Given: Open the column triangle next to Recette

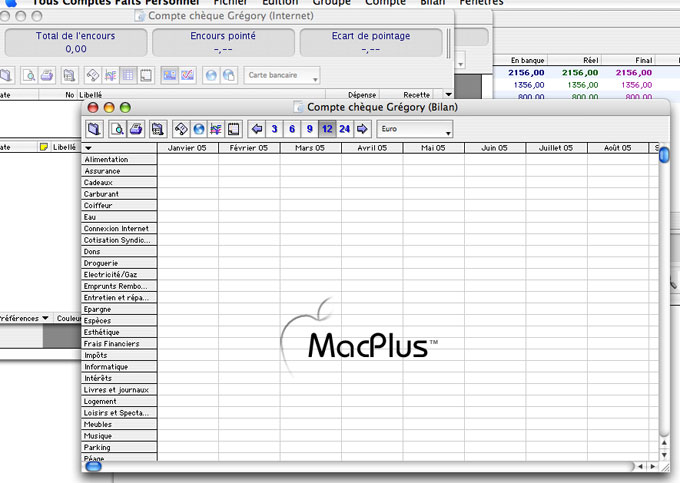Looking at the screenshot, I should click(x=448, y=95).
